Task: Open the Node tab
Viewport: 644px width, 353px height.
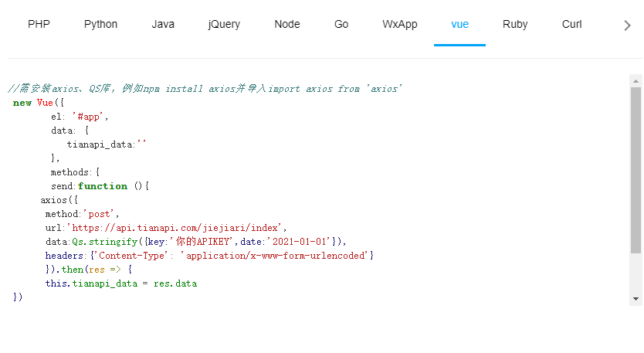Action: coord(287,24)
